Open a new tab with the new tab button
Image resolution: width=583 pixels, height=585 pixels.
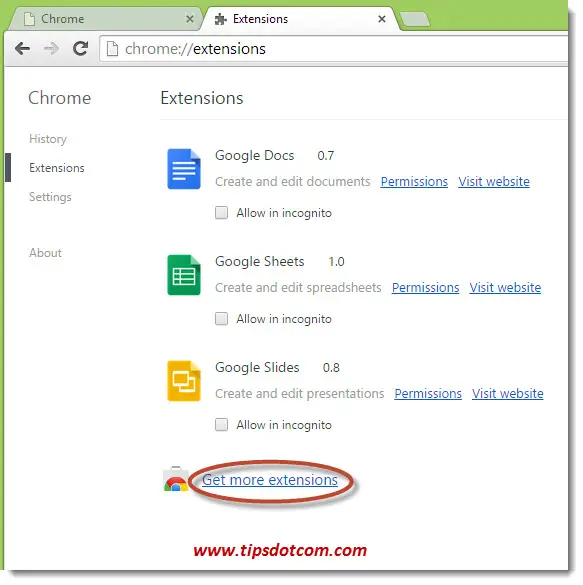coord(414,19)
